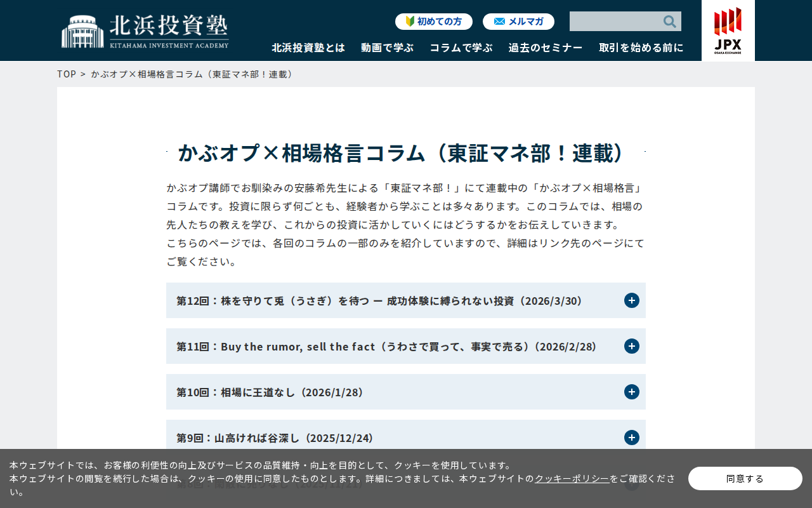
Task: Click the 同意する cookie consent button
Action: coord(745,478)
